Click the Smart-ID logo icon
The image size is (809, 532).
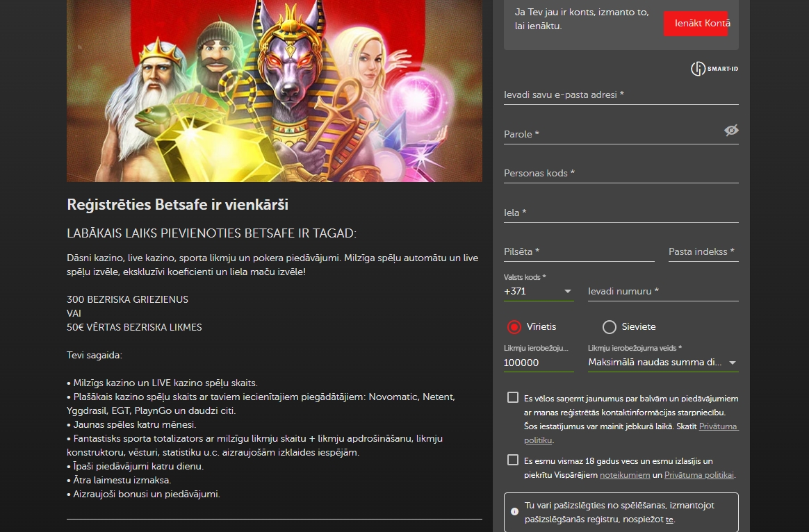pos(714,69)
